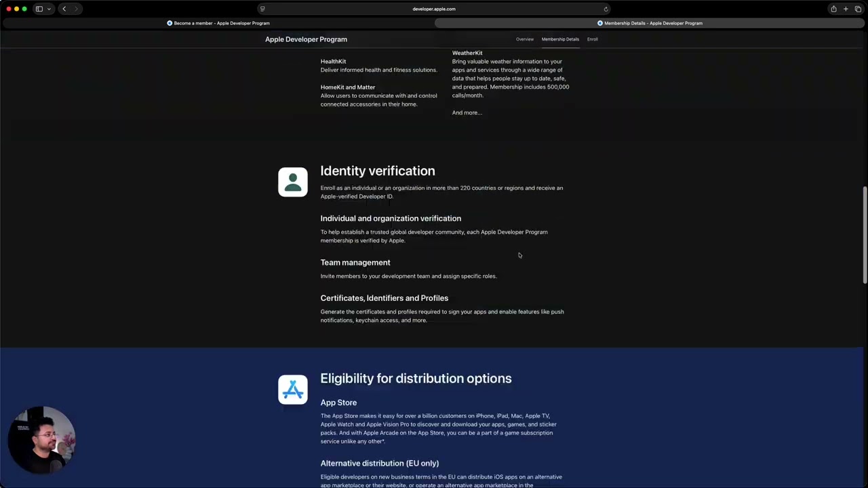Reload page with the refresh icon

tap(606, 9)
